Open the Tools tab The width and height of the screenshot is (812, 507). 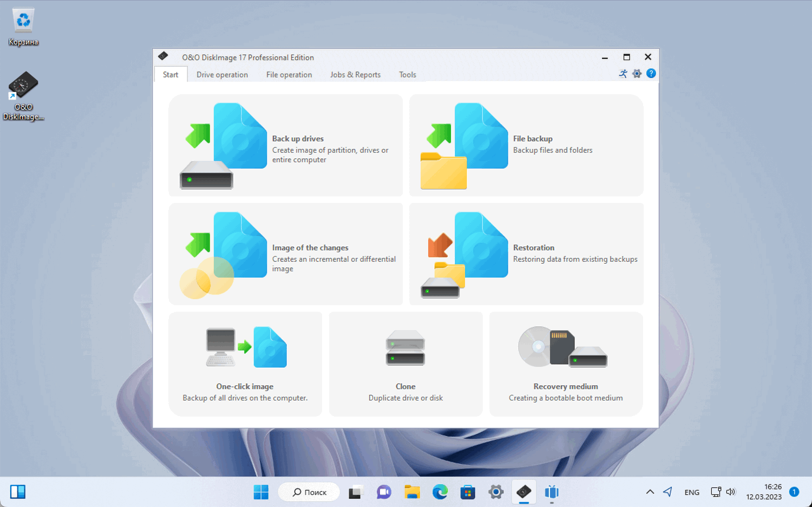pyautogui.click(x=407, y=74)
